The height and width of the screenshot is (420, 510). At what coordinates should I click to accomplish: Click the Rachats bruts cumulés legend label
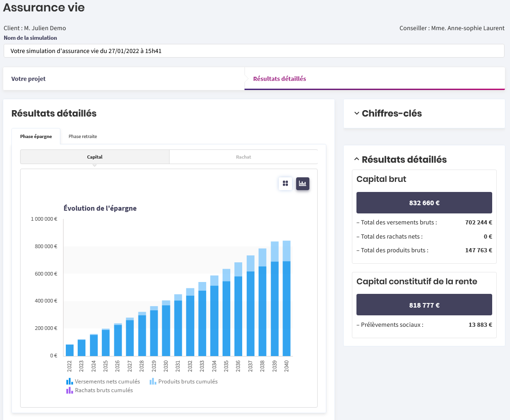click(x=104, y=390)
